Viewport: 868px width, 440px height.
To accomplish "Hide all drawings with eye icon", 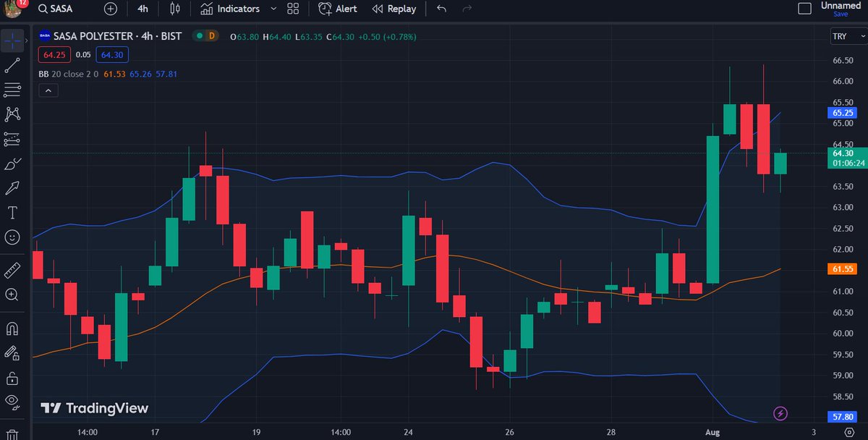I will tap(12, 402).
